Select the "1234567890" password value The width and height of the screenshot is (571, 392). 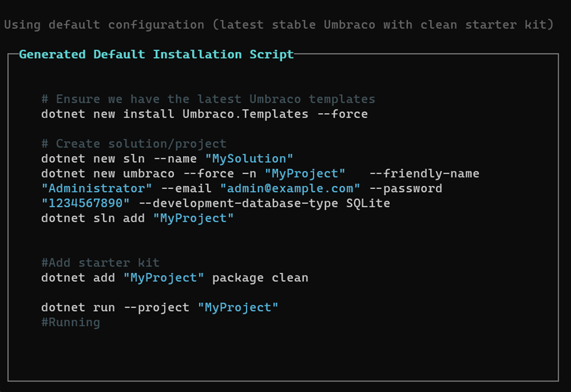tap(86, 203)
